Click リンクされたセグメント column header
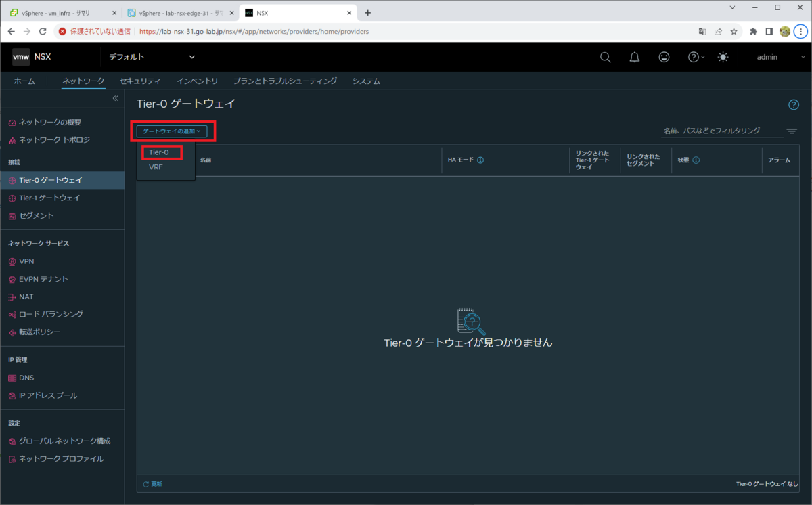 (x=644, y=160)
